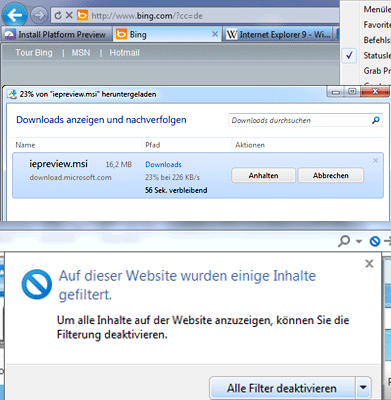Viewport: 391px width, 400px height.
Task: Stop loading with the X icon
Action: coord(69,15)
